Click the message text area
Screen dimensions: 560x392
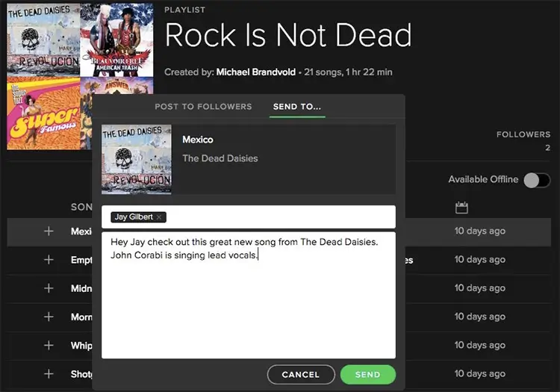249,295
